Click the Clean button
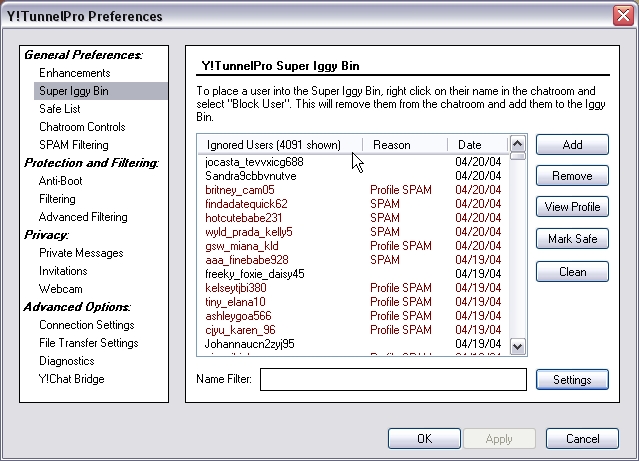Image resolution: width=639 pixels, height=461 pixels. (x=572, y=271)
